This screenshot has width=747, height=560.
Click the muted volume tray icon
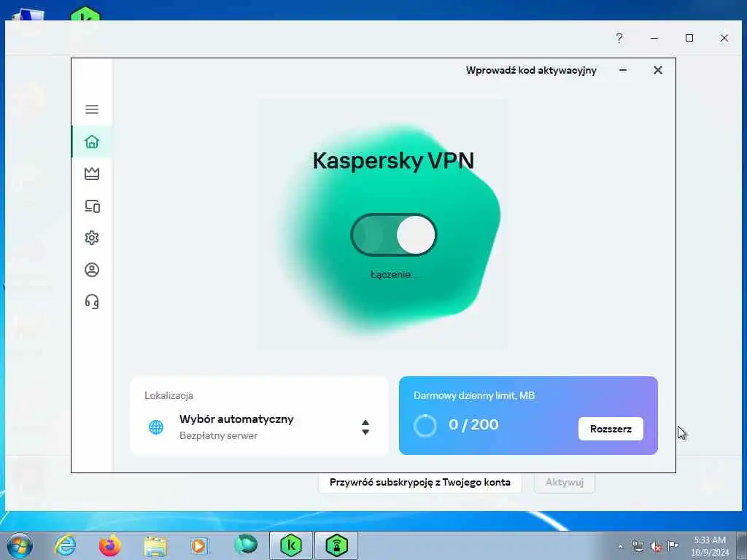point(656,546)
